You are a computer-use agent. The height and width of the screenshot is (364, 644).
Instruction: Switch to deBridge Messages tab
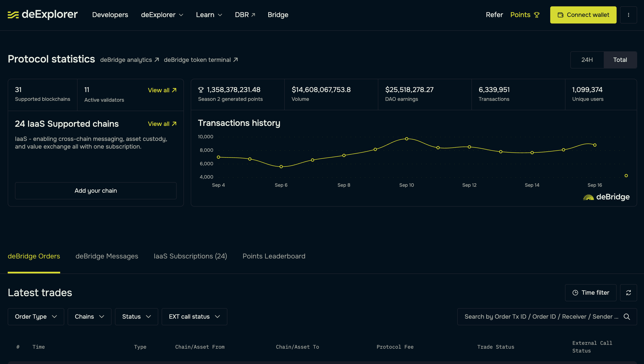click(x=107, y=256)
